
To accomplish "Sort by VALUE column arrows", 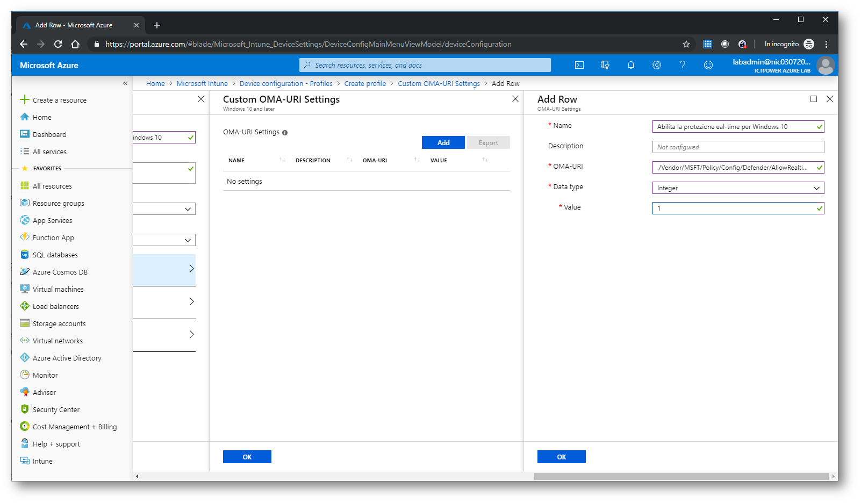I will (x=485, y=160).
